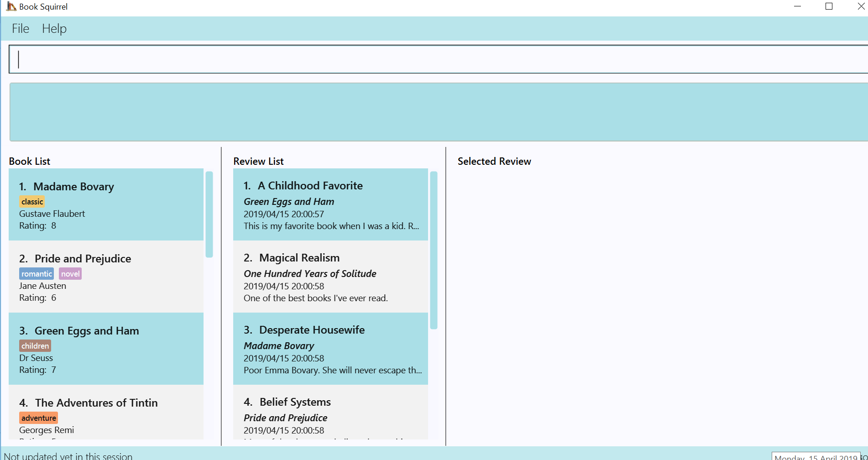Open the File menu
The image size is (868, 460).
(x=21, y=29)
